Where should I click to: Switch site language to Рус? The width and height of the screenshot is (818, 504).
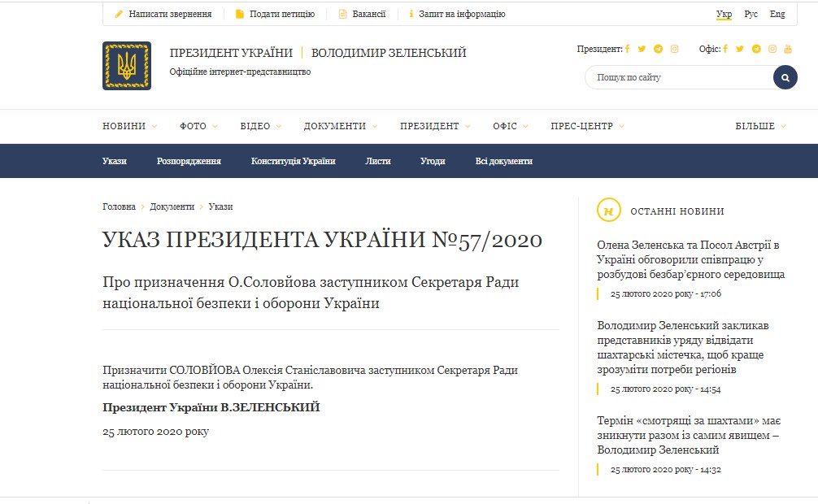pos(751,14)
